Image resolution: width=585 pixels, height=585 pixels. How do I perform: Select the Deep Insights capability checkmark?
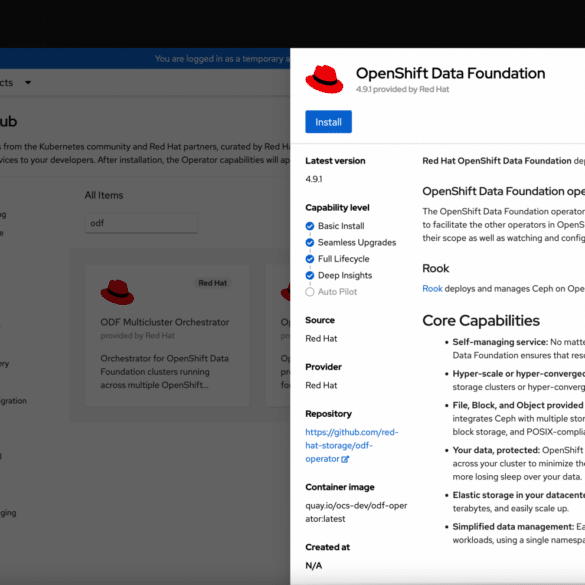(310, 275)
